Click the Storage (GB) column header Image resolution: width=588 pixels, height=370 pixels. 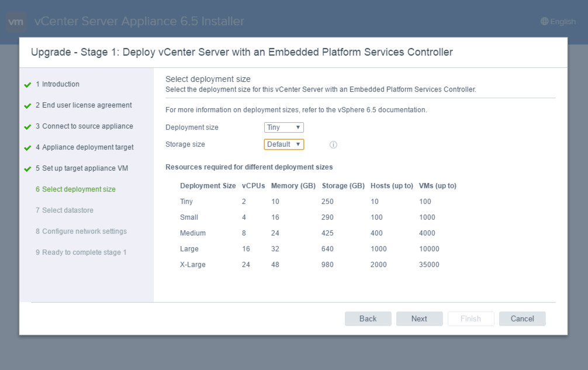[x=343, y=185]
